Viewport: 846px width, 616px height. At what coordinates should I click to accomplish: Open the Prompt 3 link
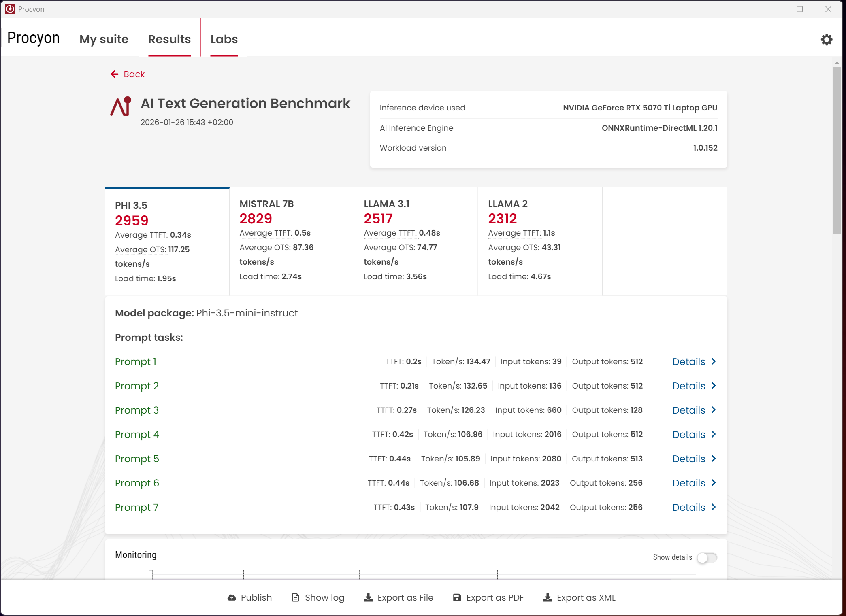tap(136, 410)
